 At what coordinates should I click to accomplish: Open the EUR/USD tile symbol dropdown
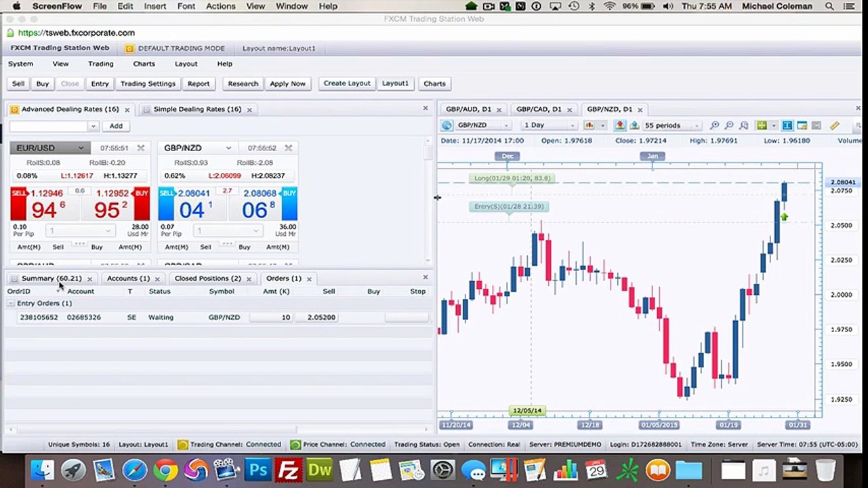click(81, 148)
